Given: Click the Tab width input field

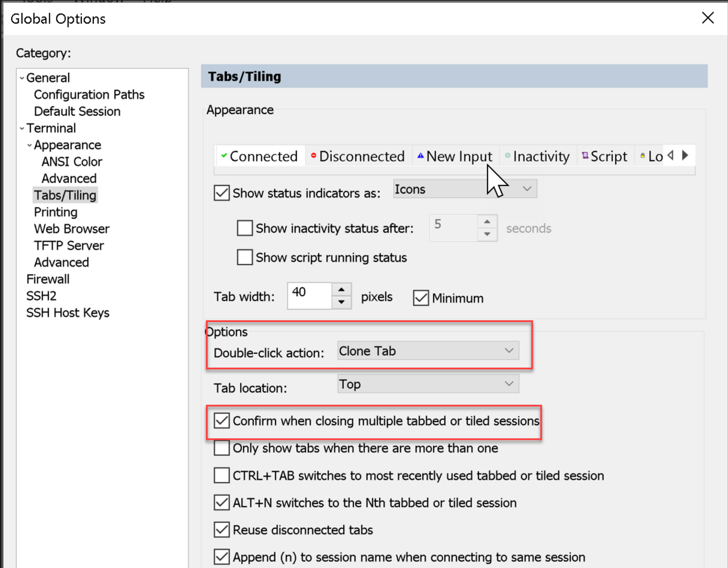Looking at the screenshot, I should pos(309,296).
